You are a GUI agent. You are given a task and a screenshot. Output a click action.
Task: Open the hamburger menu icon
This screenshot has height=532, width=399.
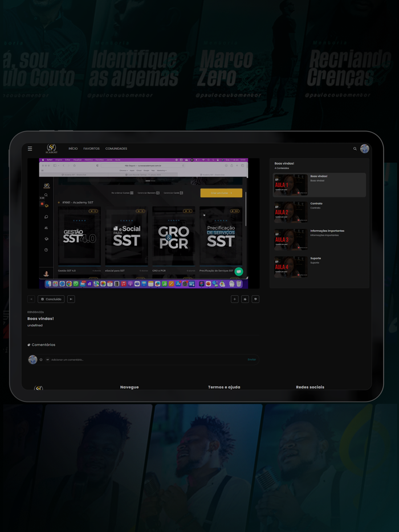[30, 149]
